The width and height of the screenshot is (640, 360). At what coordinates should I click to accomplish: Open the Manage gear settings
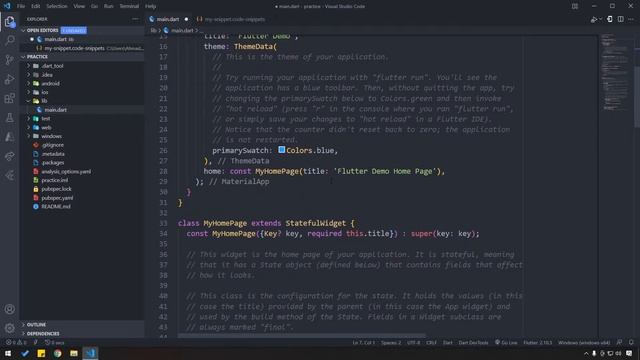point(10,328)
